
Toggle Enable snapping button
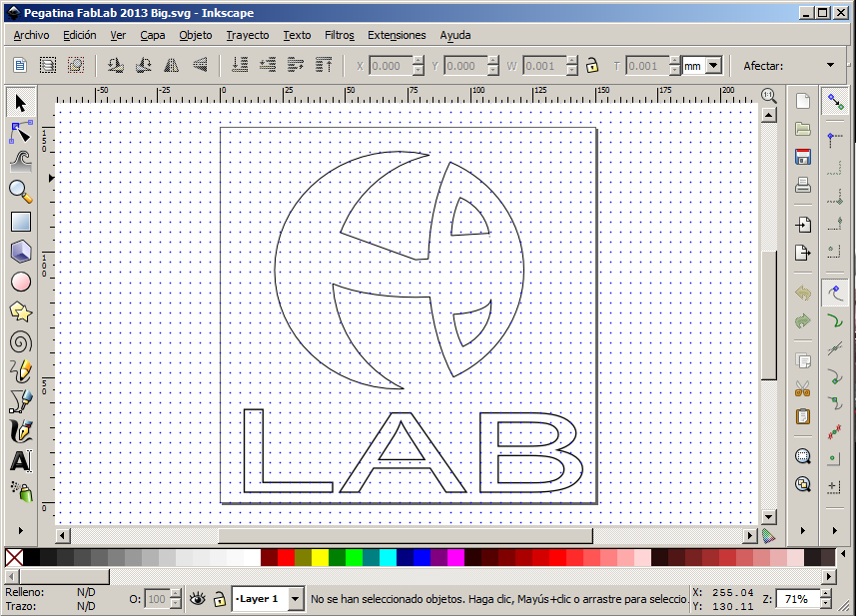coord(835,102)
